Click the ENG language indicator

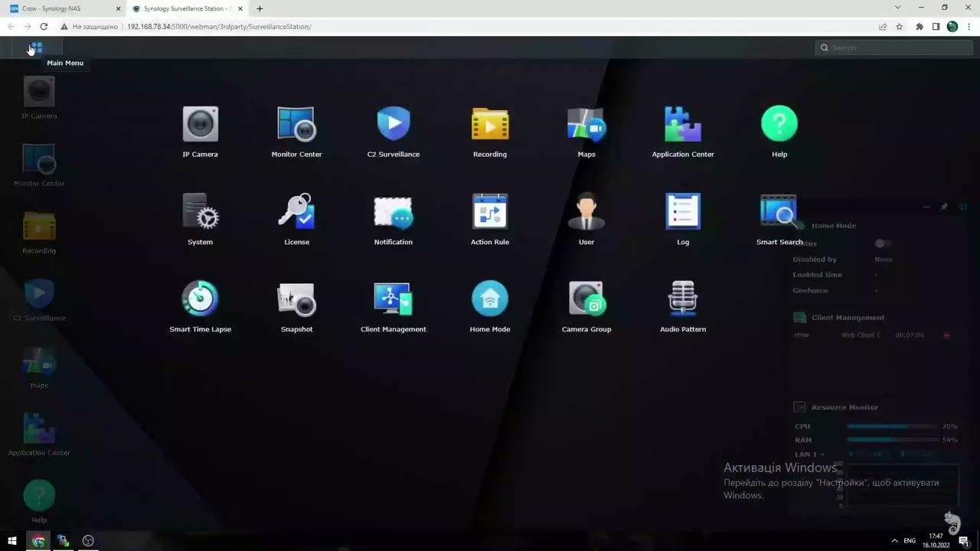(x=910, y=541)
